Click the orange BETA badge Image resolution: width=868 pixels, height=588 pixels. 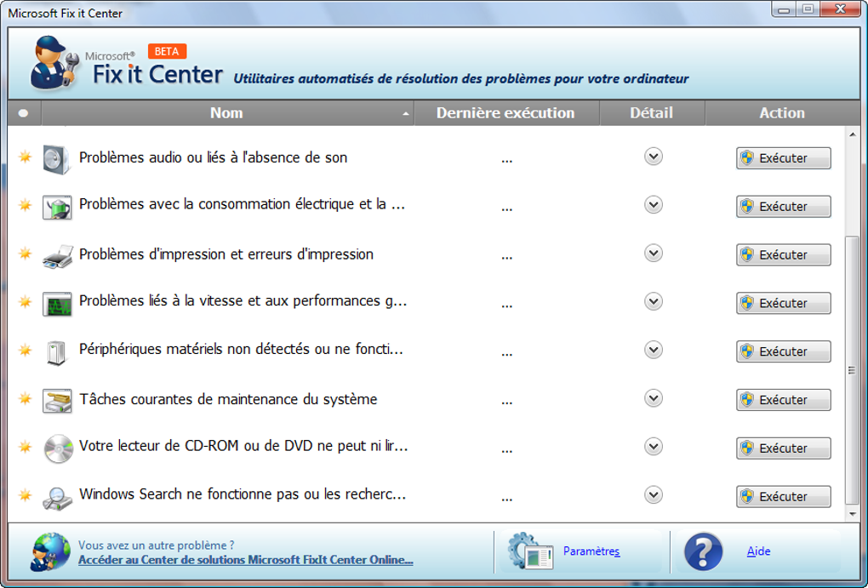coord(167,51)
